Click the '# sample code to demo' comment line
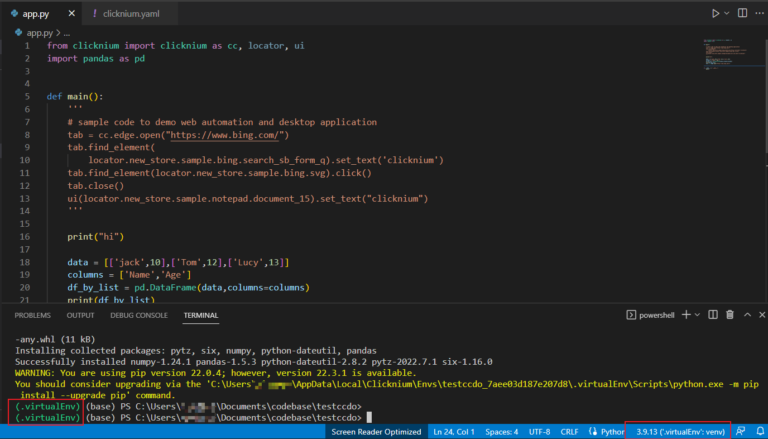This screenshot has width=768, height=439. (x=222, y=122)
